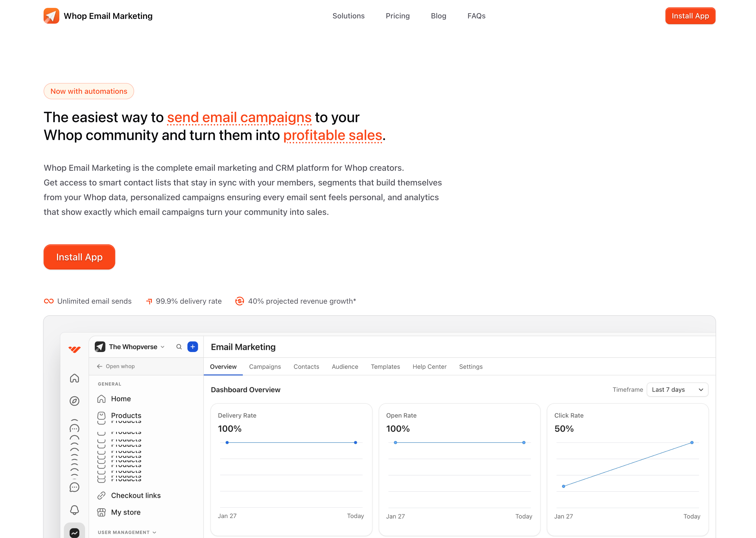
Task: Open the chat bubble icon in left rail
Action: pos(75,487)
